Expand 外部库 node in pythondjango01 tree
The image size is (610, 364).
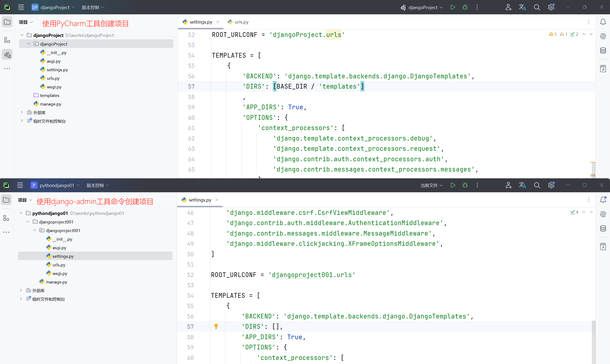coord(21,290)
